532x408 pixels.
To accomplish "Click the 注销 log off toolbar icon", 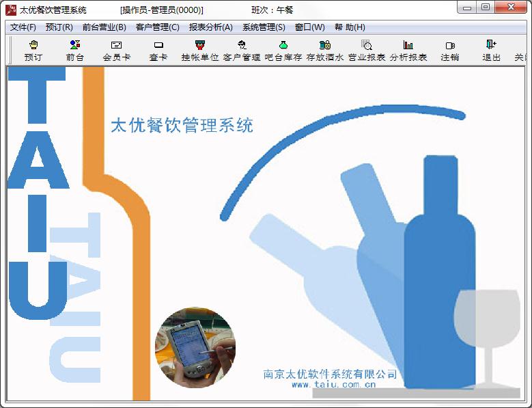I will [x=450, y=51].
